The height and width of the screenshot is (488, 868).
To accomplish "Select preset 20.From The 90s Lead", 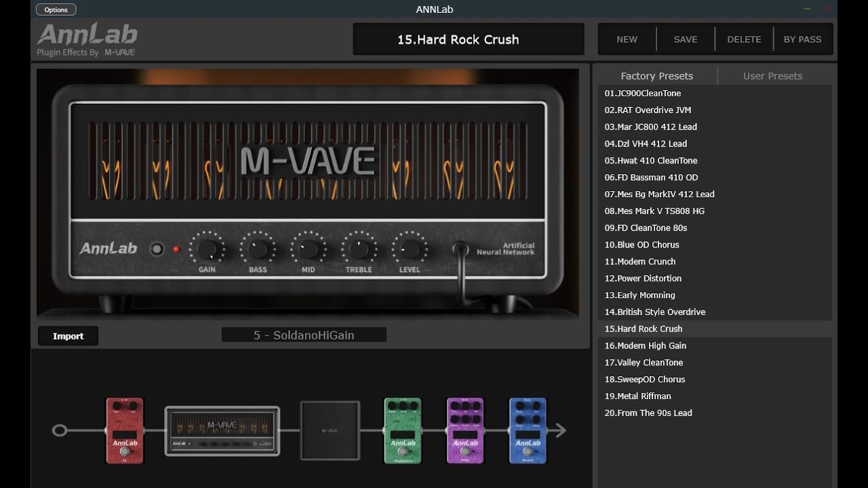I will 715,413.
